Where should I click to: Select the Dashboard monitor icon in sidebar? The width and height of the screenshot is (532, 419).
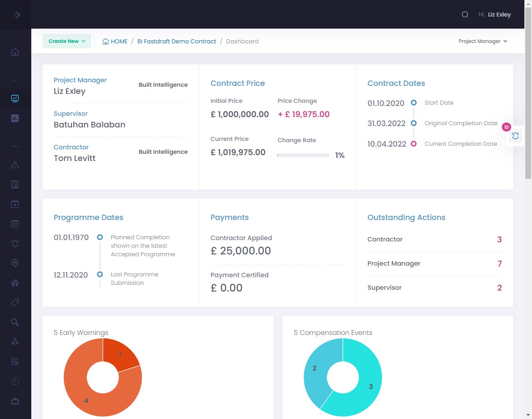[x=15, y=99]
